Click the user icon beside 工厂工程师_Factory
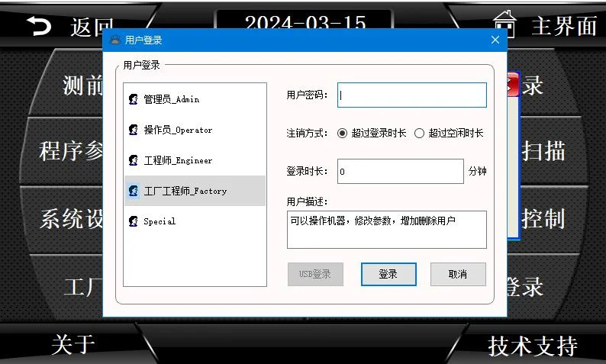This screenshot has height=364, width=606. pos(134,191)
